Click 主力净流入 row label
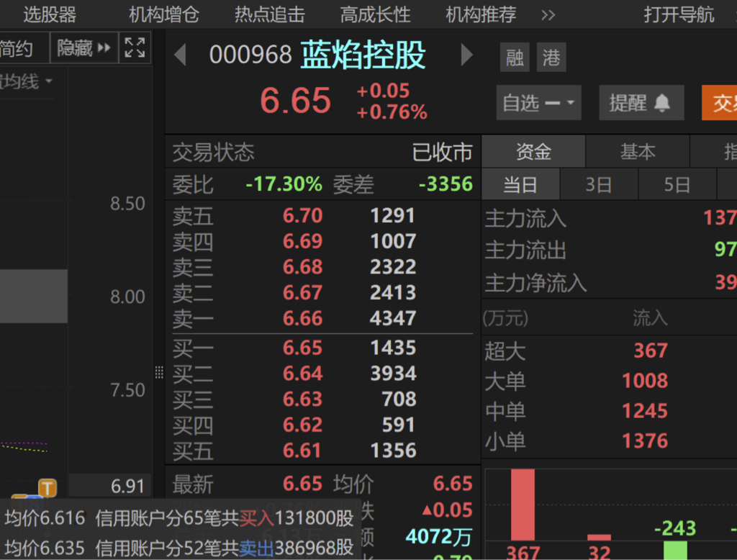Image resolution: width=737 pixels, height=560 pixels. pos(535,283)
